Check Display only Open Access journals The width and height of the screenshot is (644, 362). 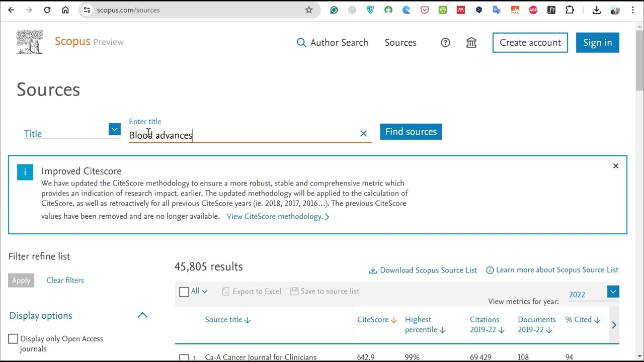click(x=13, y=339)
